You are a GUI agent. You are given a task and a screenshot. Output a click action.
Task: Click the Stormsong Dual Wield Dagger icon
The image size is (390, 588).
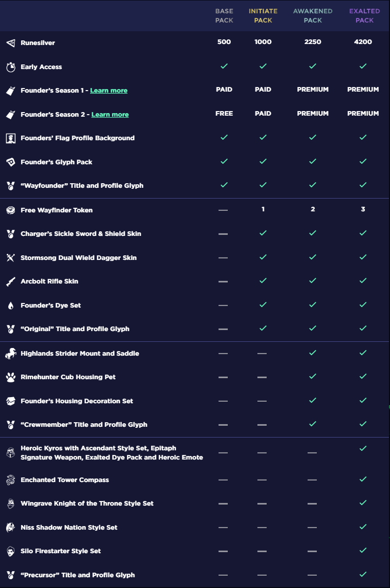(x=11, y=257)
